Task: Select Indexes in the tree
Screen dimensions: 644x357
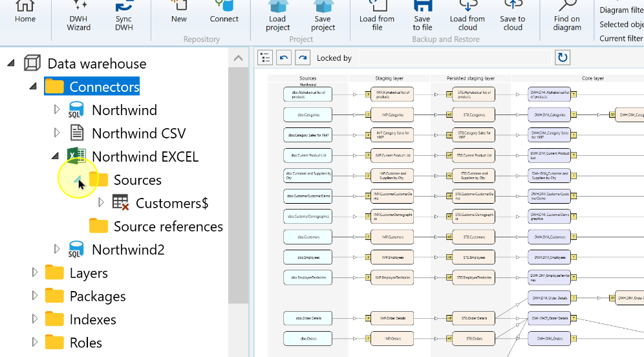Action: pyautogui.click(x=93, y=319)
